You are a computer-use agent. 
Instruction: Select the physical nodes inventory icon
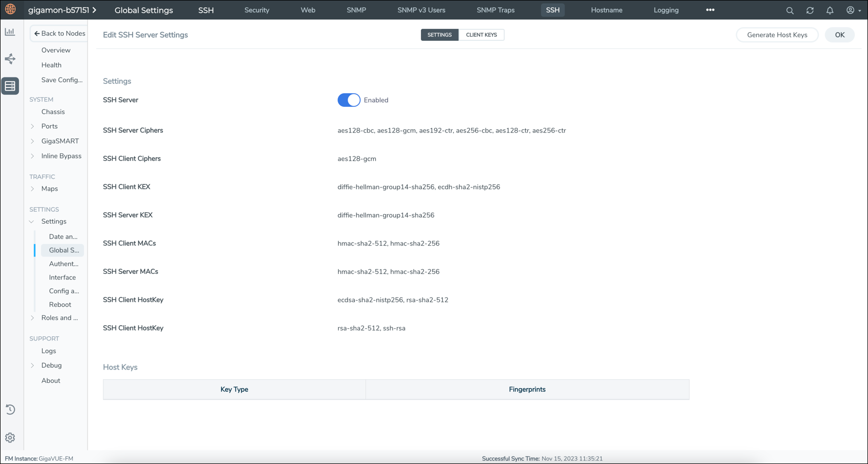pyautogui.click(x=10, y=86)
